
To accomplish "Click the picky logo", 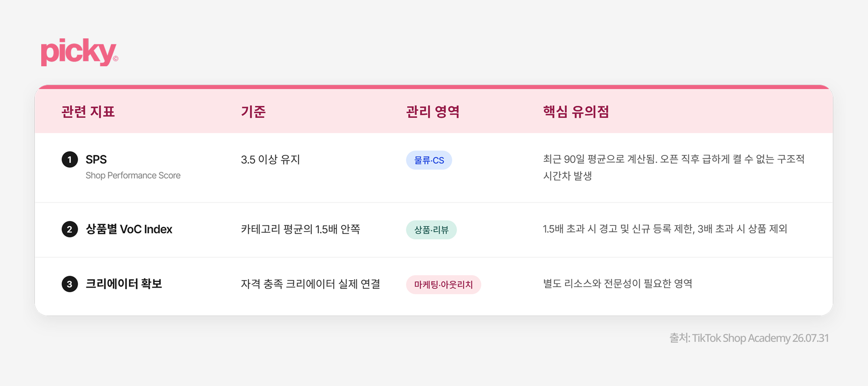I will tap(80, 53).
